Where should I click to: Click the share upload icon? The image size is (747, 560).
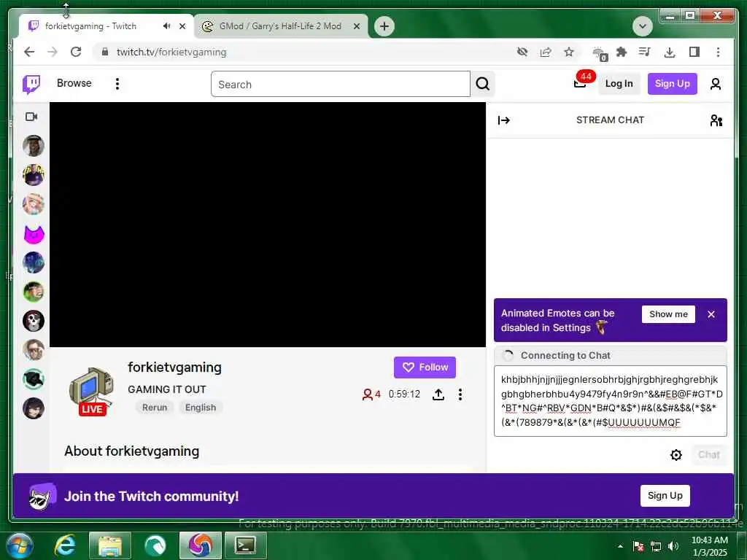click(x=438, y=394)
